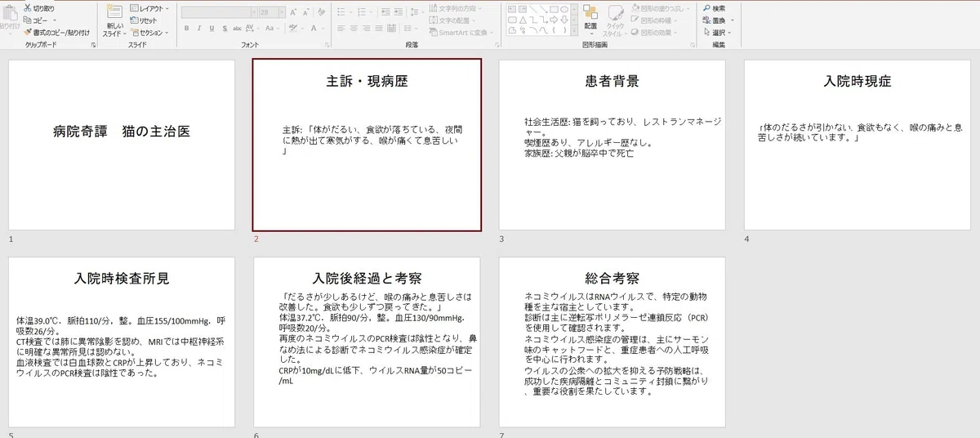
Task: Open the Quick Styles (クイックスタイル) menu
Action: click(x=615, y=20)
